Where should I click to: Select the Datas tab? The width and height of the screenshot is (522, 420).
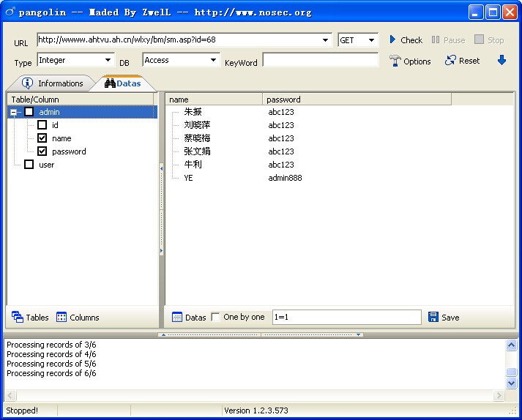pyautogui.click(x=123, y=83)
